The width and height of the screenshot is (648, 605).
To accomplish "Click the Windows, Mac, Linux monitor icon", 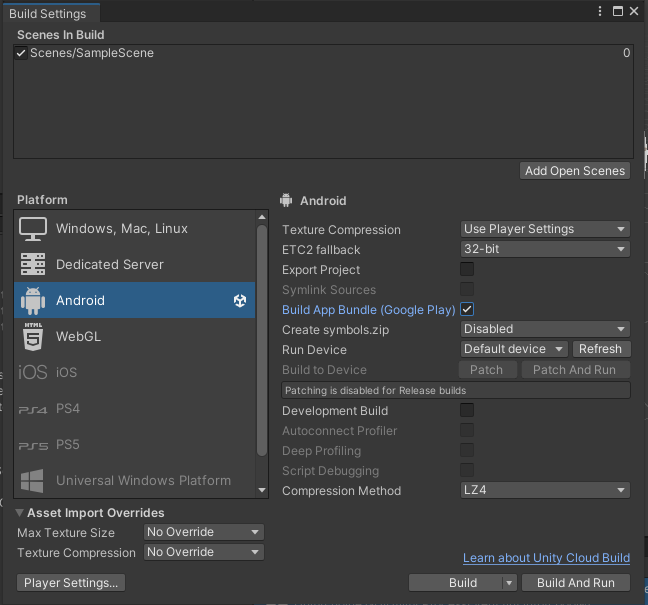I will click(33, 229).
